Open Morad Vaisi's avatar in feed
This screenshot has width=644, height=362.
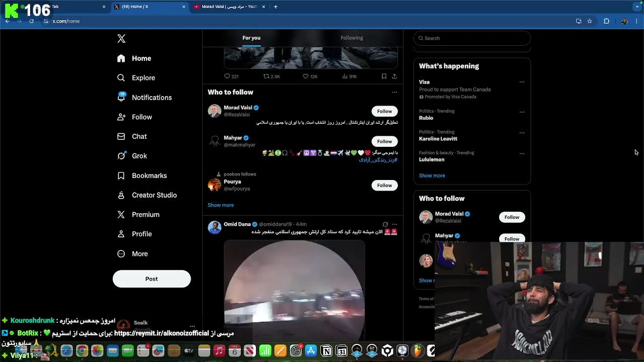[x=214, y=111]
